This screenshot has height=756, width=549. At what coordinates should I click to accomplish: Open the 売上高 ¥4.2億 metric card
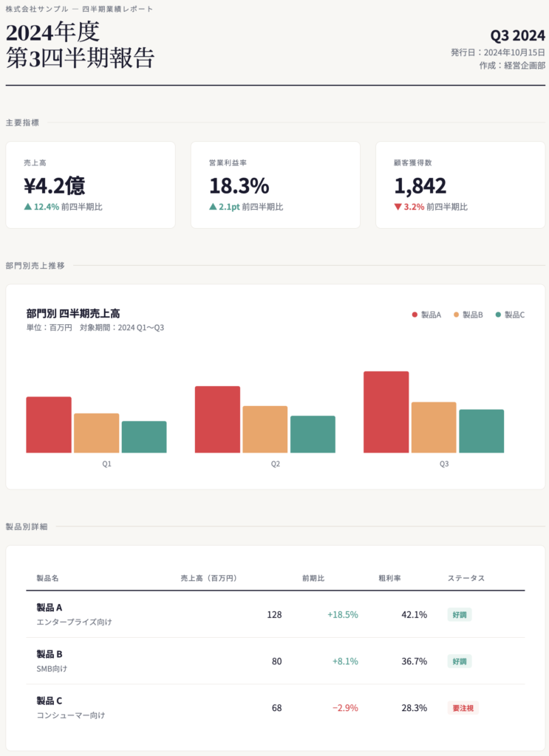click(90, 185)
